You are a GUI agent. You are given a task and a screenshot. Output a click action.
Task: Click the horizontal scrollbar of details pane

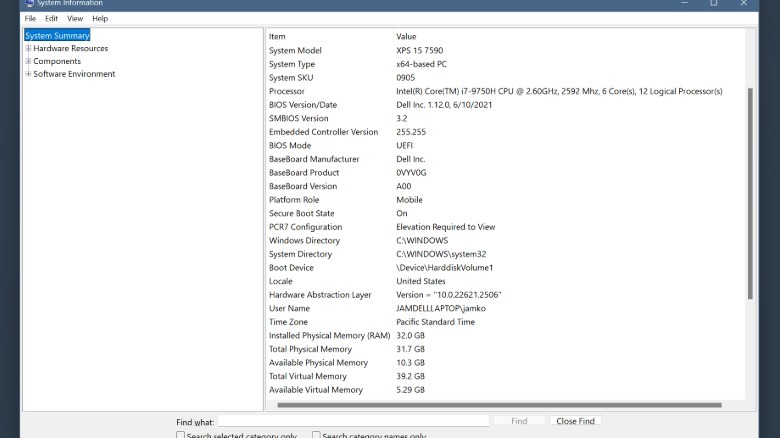499,405
